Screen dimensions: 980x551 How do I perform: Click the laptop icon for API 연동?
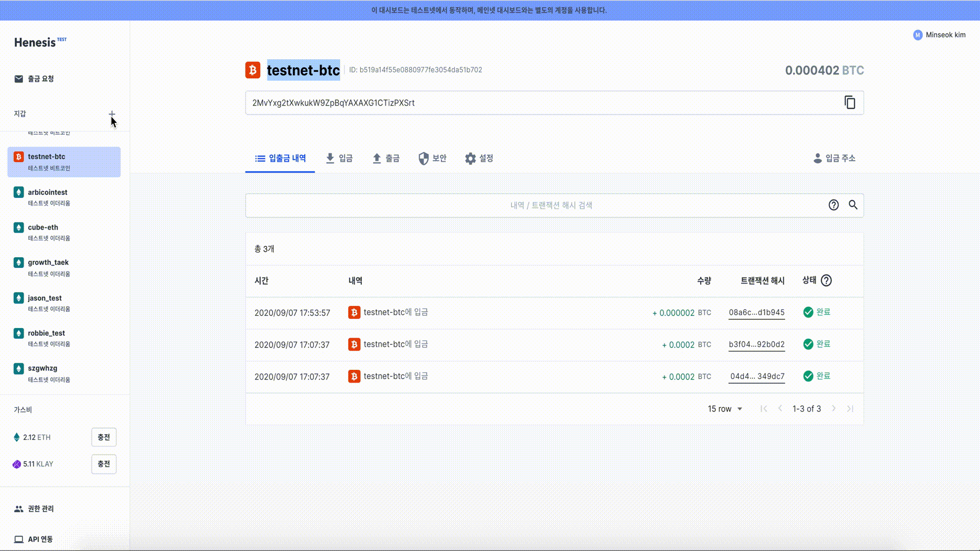click(x=19, y=539)
